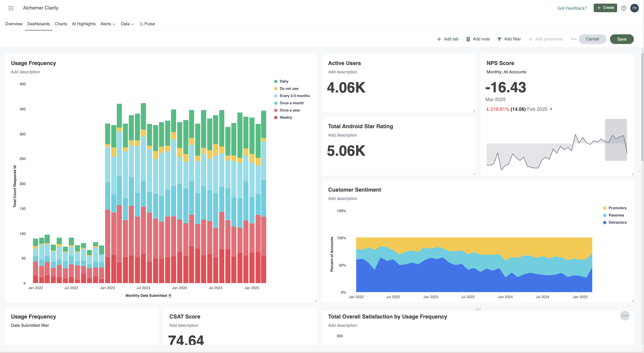
Task: Select the Add filter funnel icon
Action: pos(499,39)
